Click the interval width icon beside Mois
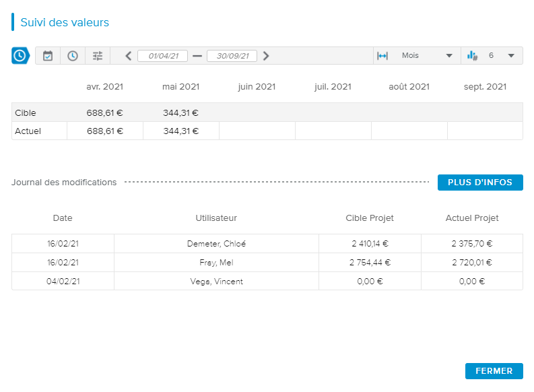534x392 pixels. click(x=382, y=56)
